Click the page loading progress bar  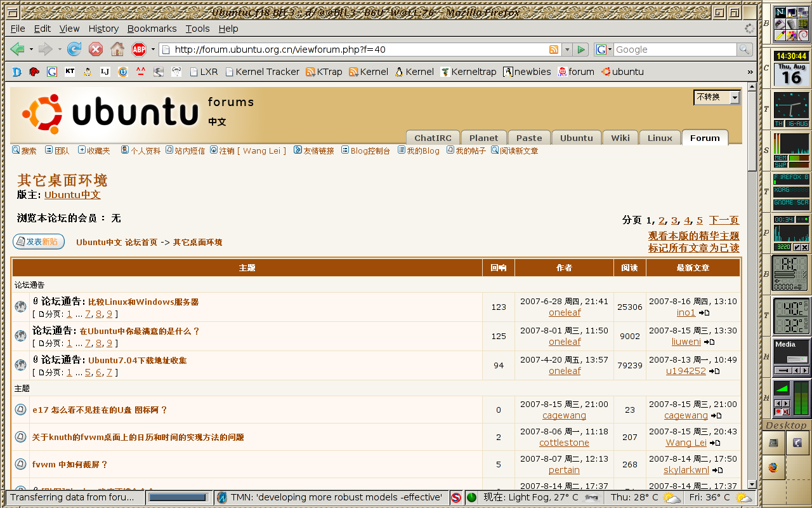click(x=178, y=497)
